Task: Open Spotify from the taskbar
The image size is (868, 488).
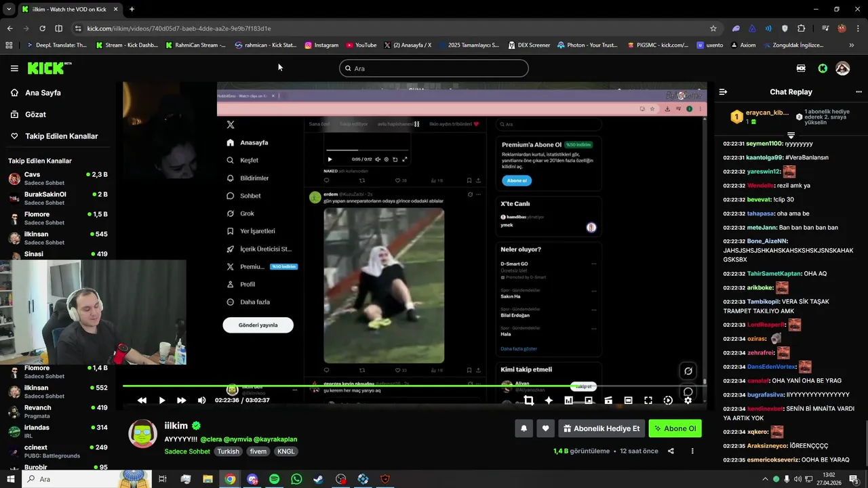Action: [274, 479]
